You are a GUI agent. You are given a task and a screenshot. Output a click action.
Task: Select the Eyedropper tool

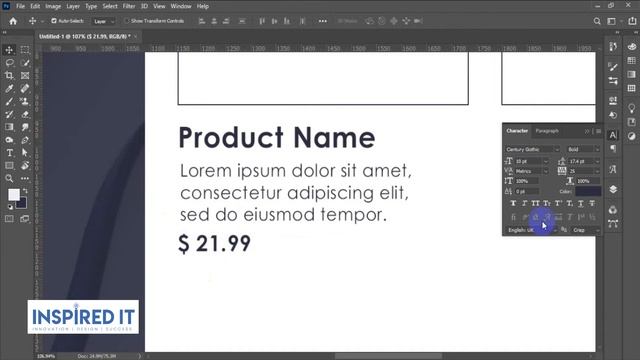coord(9,88)
